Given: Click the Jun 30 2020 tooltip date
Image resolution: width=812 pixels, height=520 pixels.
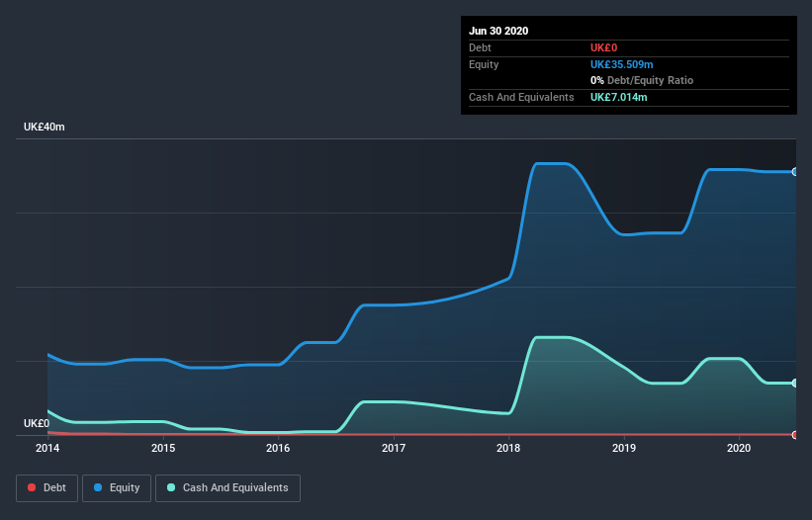Looking at the screenshot, I should (x=498, y=31).
